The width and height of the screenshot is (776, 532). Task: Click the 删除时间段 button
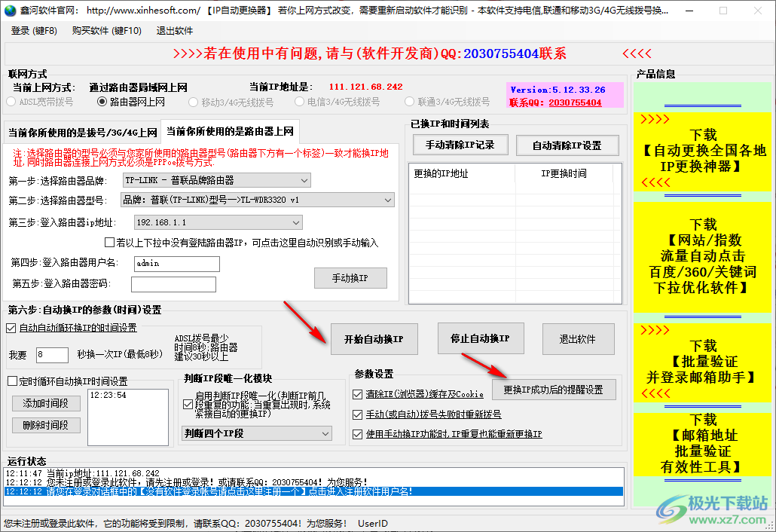(46, 425)
